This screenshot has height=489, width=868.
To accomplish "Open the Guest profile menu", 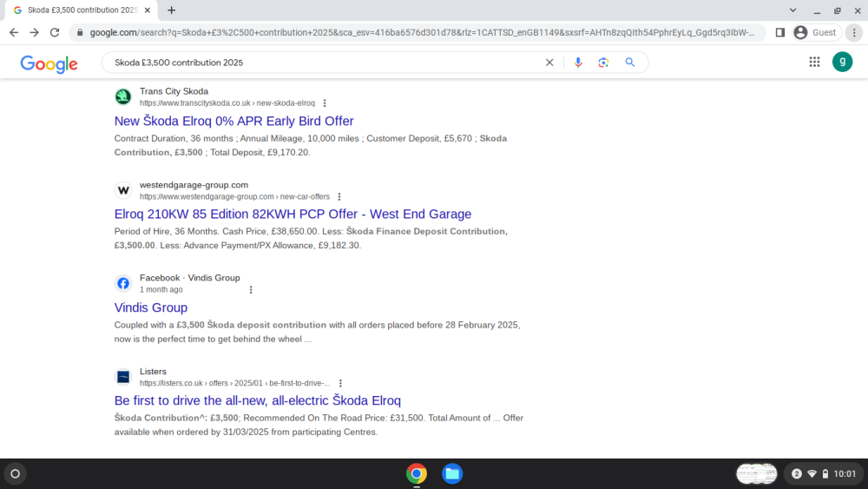I will 815,33.
